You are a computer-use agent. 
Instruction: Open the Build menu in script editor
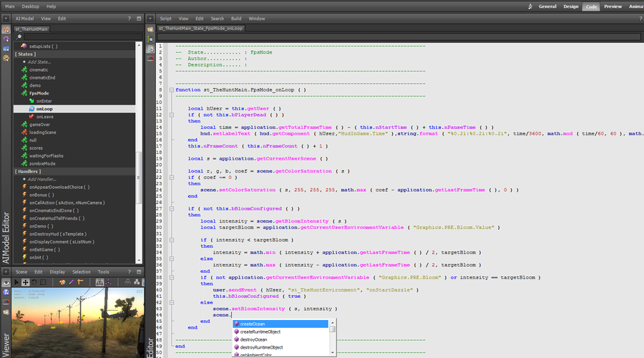(x=235, y=18)
